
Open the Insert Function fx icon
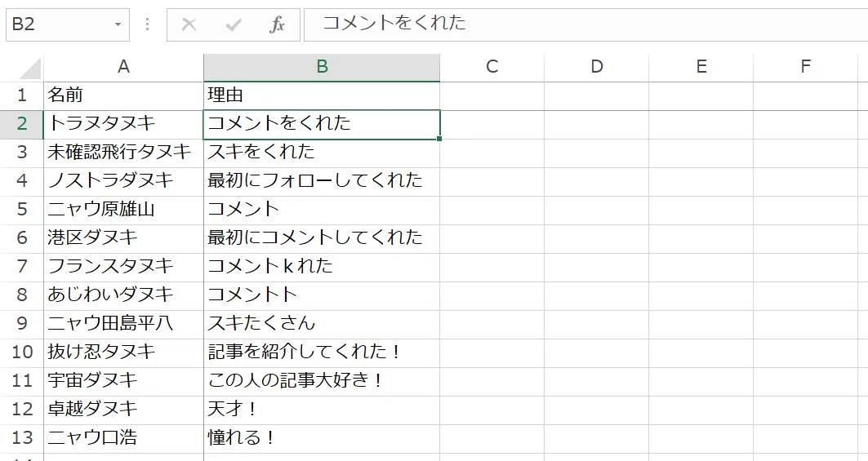(277, 24)
